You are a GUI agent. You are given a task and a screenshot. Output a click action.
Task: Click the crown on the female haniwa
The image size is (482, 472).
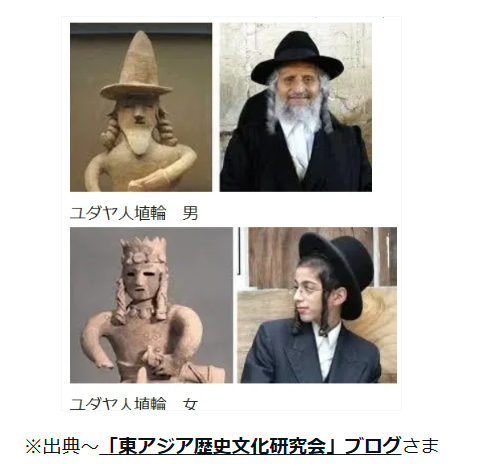pos(144,250)
